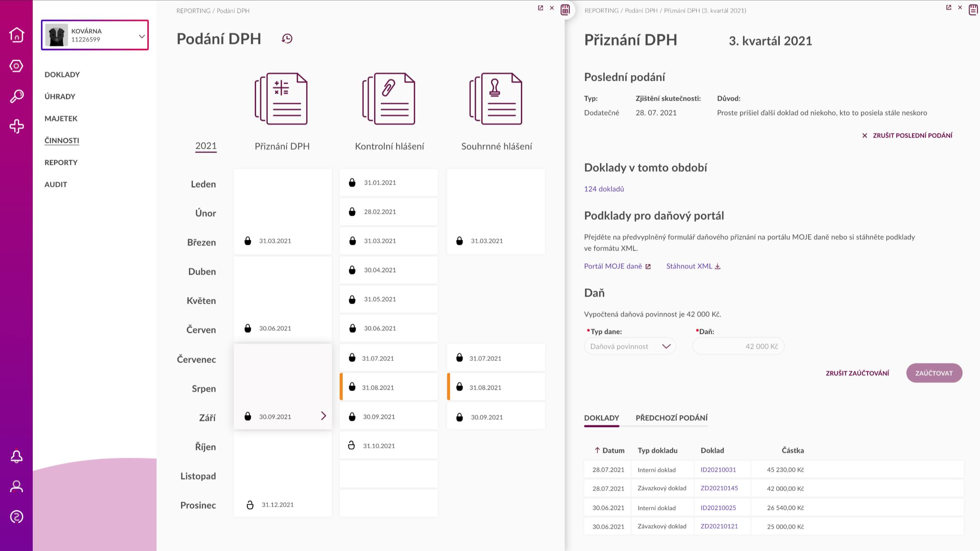Select Kontrolní hlášení 28.02.2021 cell
Viewport: 980px width, 551px height.
pos(389,212)
